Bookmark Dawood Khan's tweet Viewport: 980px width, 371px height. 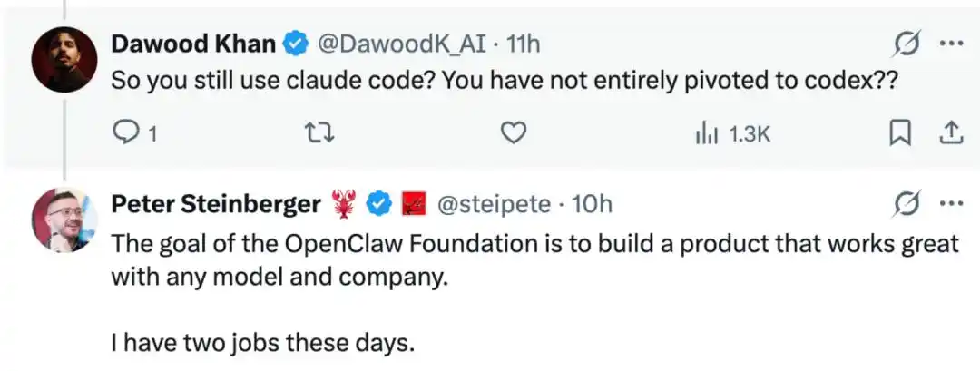(x=898, y=134)
